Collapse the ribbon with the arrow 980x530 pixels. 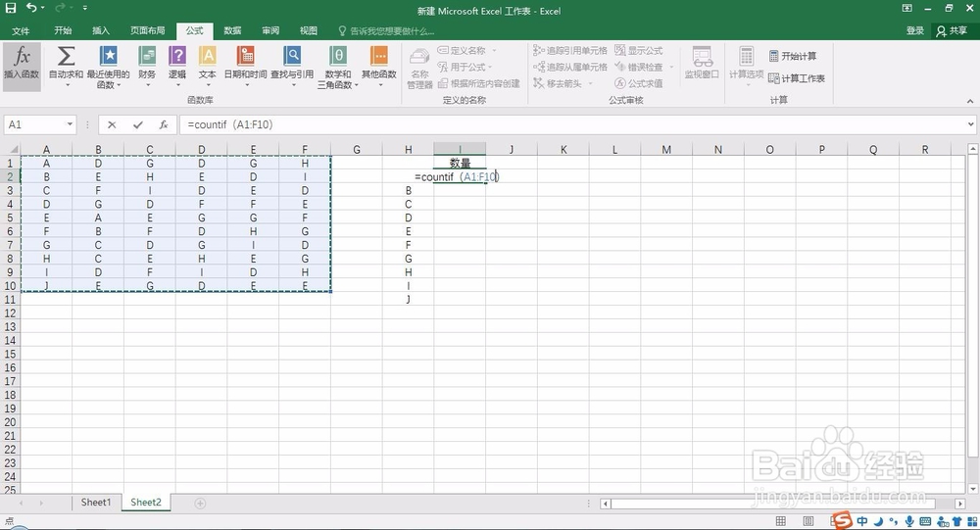970,101
